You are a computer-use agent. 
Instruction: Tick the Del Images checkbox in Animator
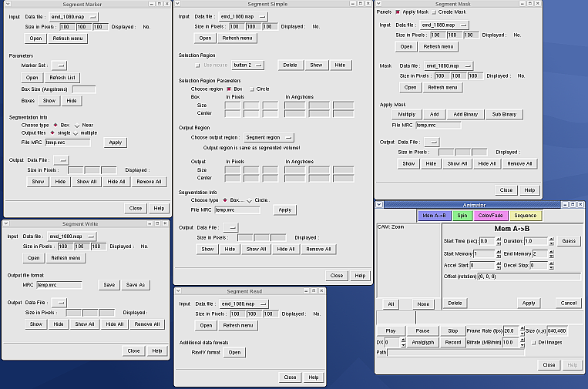533,342
